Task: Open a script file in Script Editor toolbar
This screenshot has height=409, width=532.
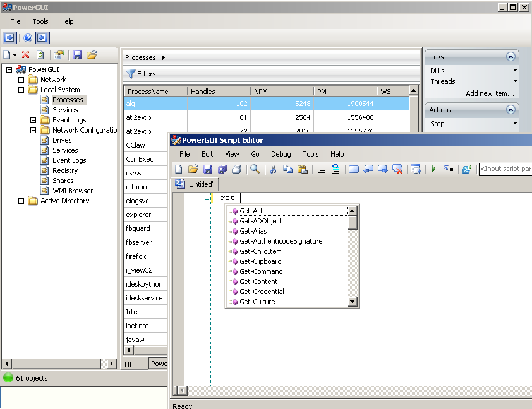Action: click(193, 169)
